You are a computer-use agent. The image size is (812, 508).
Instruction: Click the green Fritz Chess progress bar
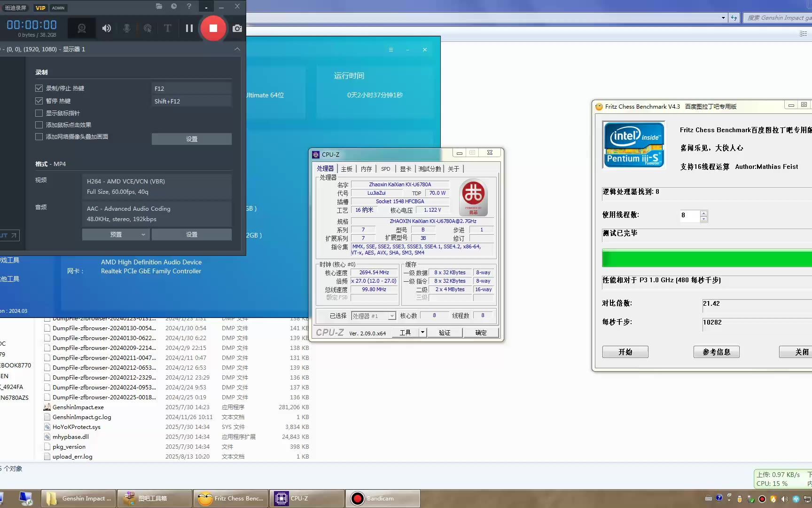pyautogui.click(x=707, y=259)
